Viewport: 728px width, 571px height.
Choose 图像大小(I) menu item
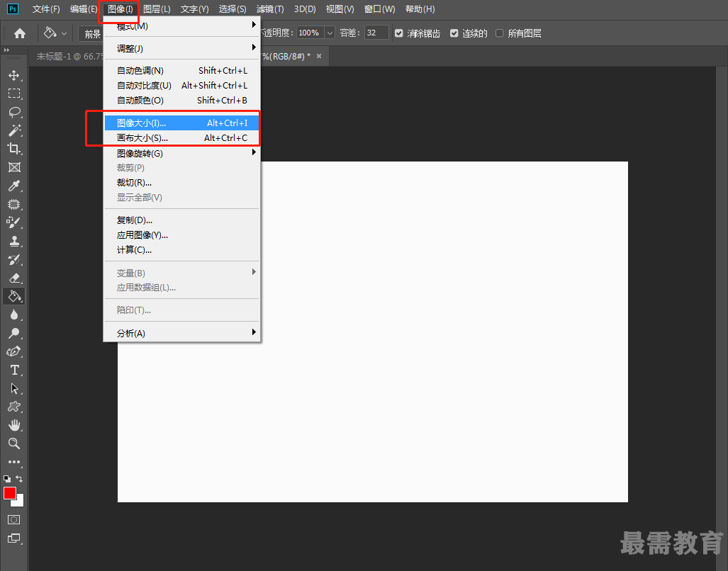pos(181,123)
